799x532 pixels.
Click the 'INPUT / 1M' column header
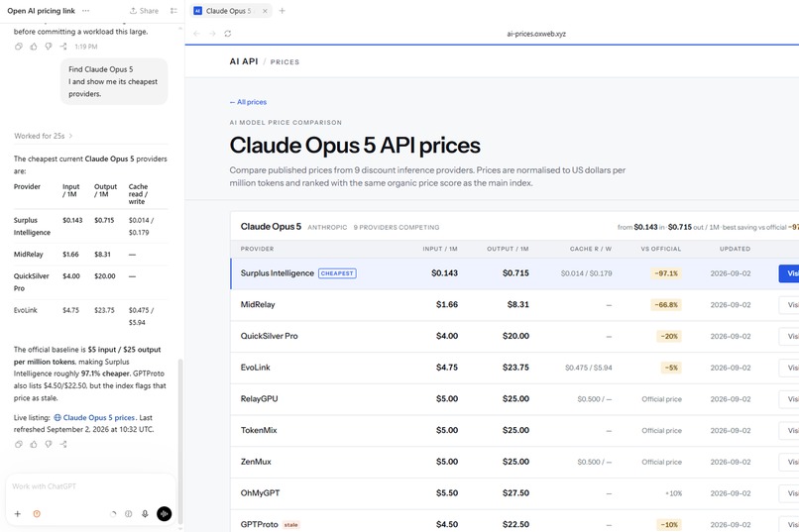(x=440, y=249)
